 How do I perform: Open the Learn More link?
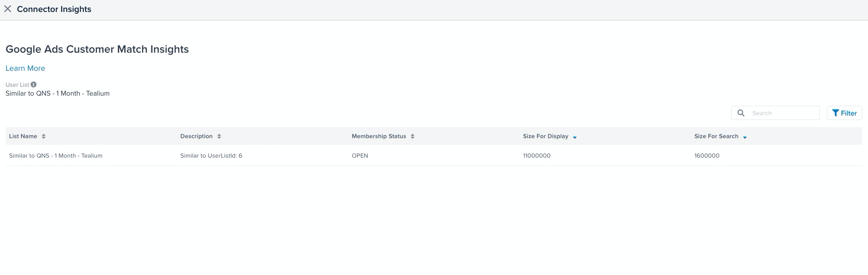25,68
